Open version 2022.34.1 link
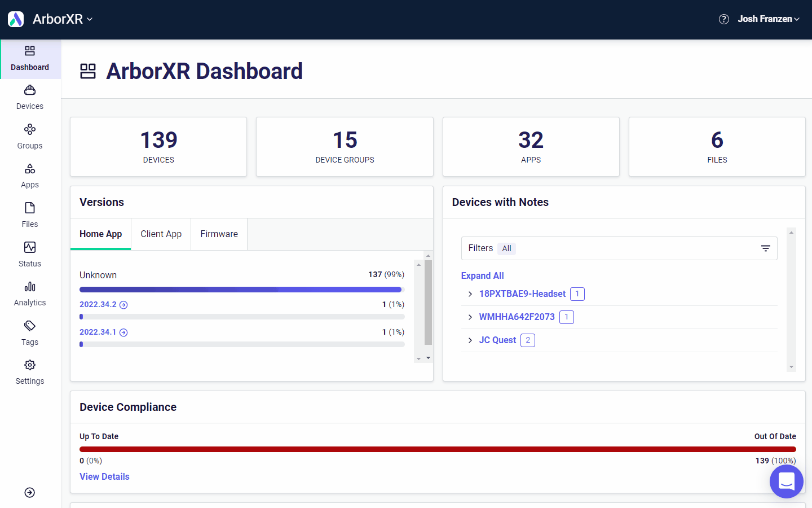Viewport: 812px width, 508px height. 98,332
